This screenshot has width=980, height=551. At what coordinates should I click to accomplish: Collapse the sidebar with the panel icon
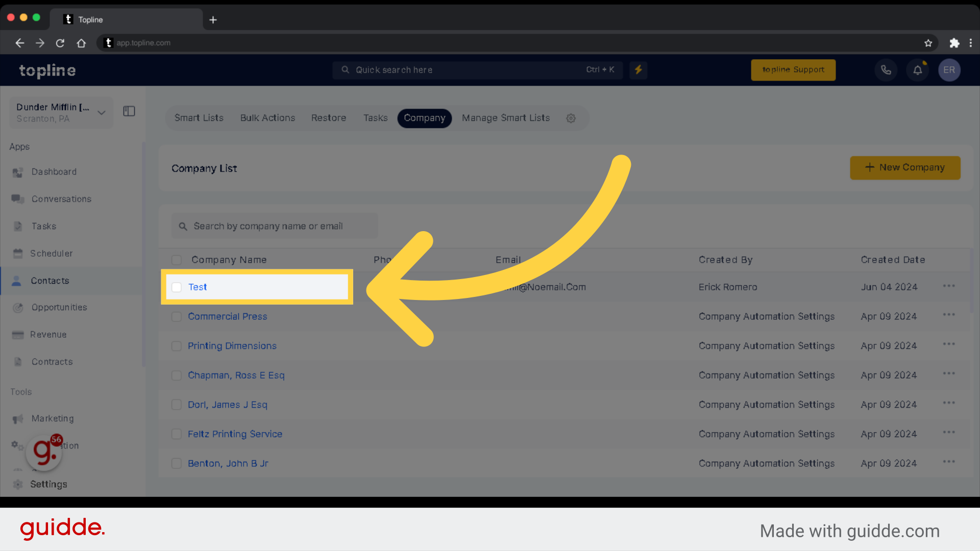(x=129, y=111)
